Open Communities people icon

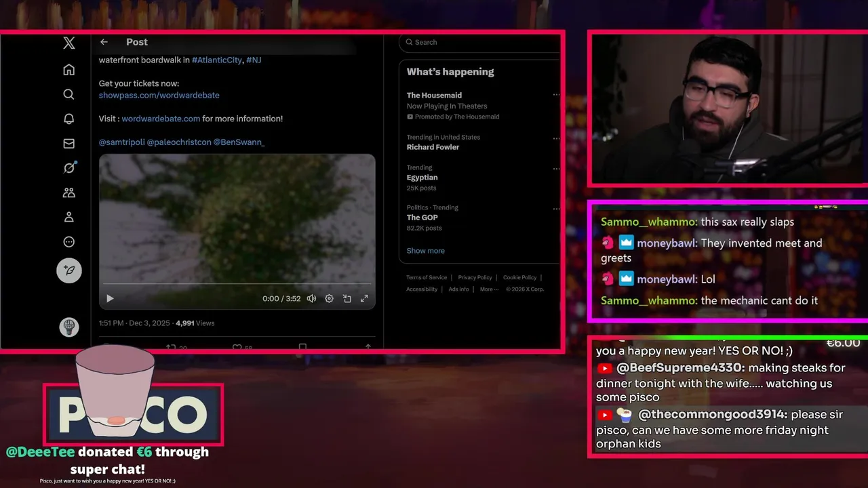click(68, 192)
